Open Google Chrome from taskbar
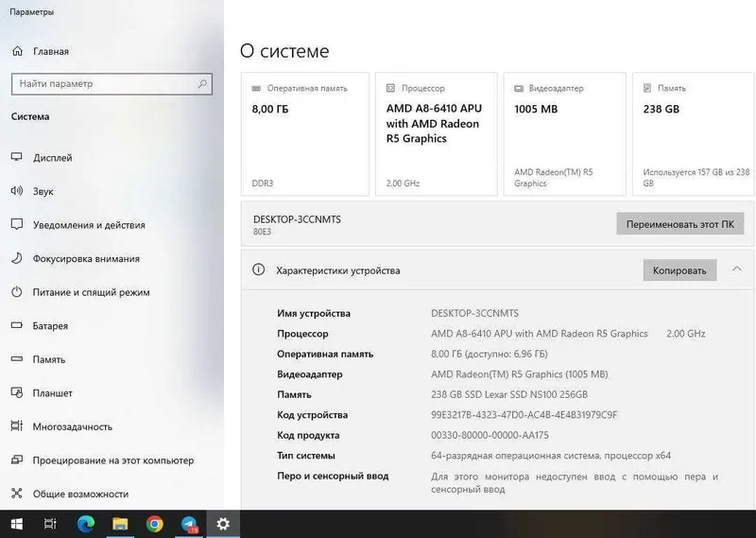 [154, 524]
